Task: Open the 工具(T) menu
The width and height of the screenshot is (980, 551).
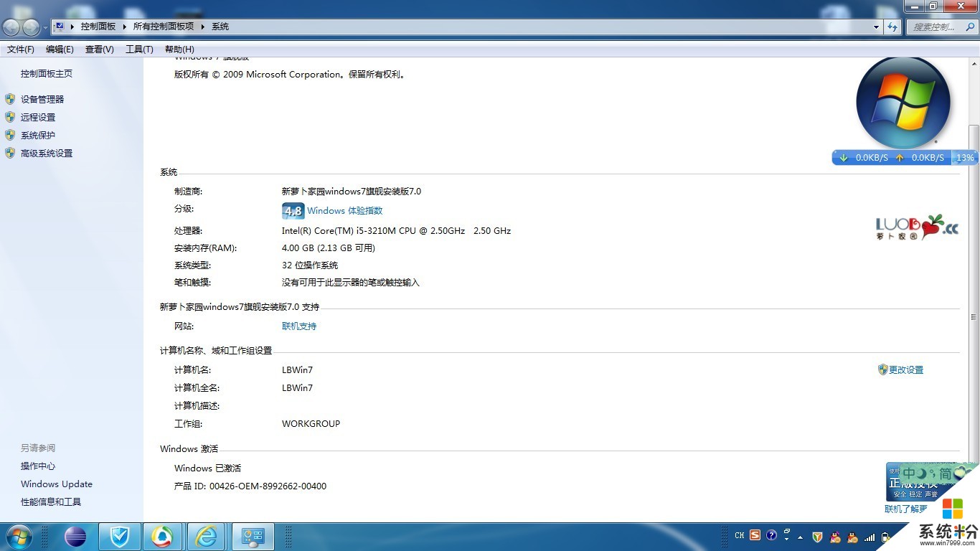Action: (x=139, y=49)
